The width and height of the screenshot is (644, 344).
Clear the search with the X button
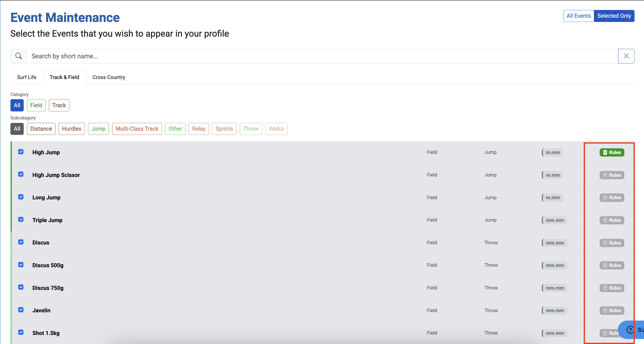626,56
